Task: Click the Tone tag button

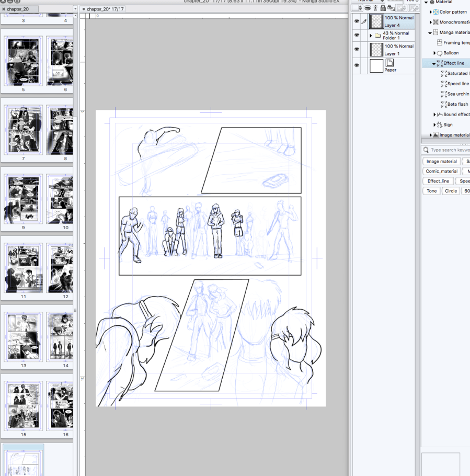Action: 431,191
